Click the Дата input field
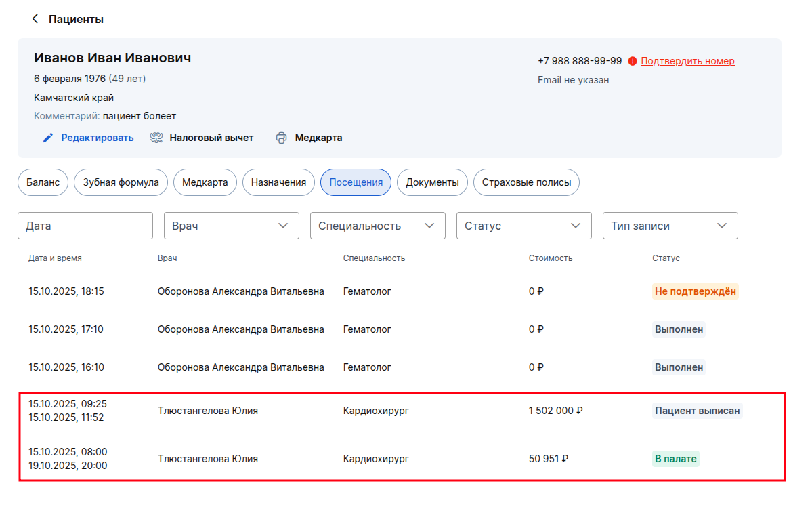This screenshot has width=812, height=511. (85, 226)
